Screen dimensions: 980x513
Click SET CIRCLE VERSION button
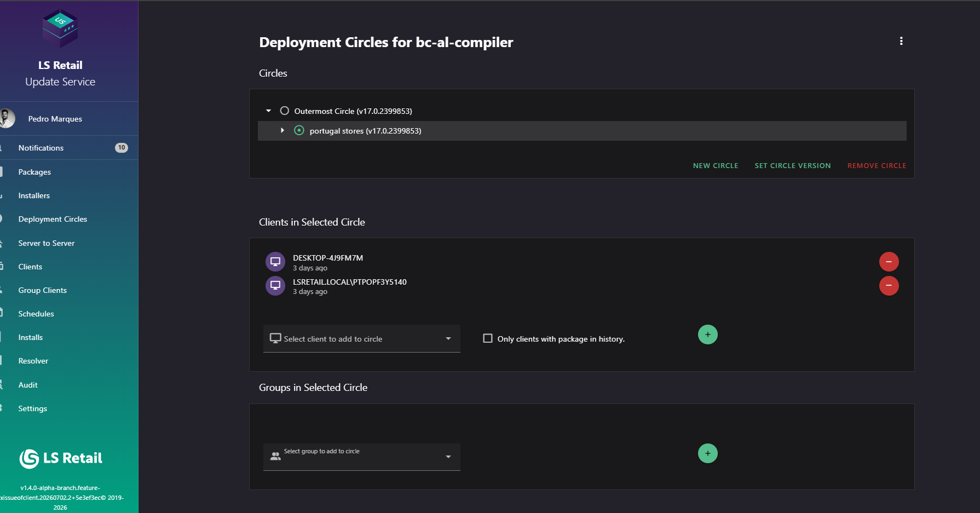tap(793, 165)
